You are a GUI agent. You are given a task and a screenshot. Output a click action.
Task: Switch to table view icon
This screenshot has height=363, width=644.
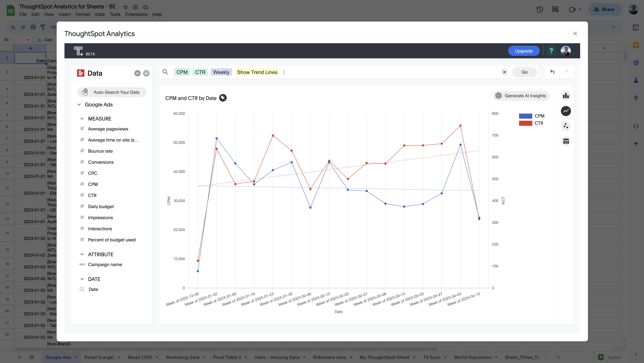[x=566, y=142]
